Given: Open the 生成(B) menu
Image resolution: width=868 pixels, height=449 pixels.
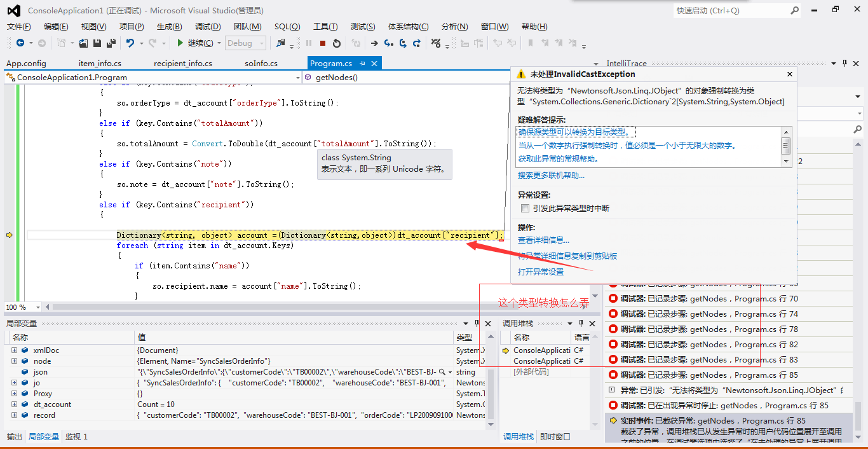Looking at the screenshot, I should pyautogui.click(x=169, y=27).
